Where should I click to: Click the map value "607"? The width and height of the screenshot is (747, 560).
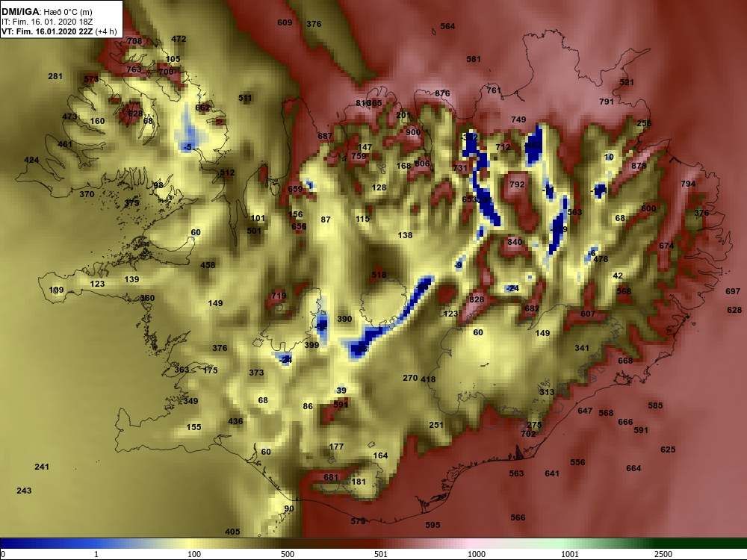(x=588, y=314)
